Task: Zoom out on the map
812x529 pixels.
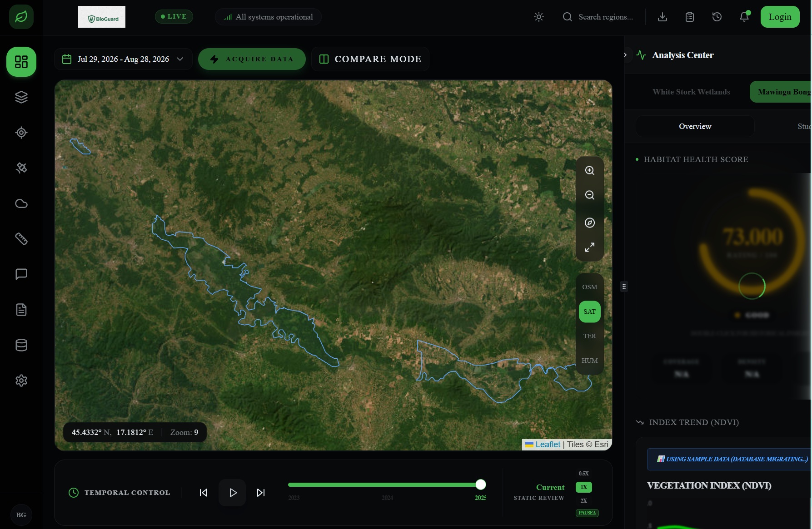Action: pos(590,195)
